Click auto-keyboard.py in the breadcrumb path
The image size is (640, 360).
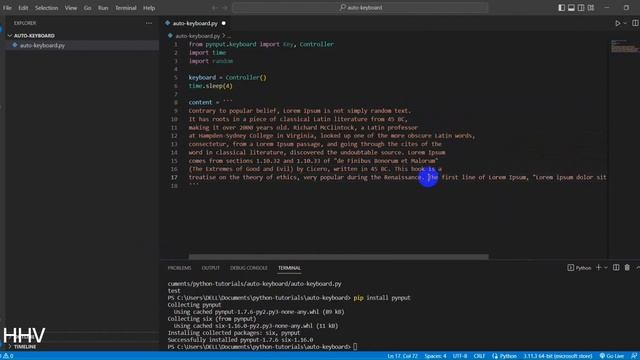198,36
